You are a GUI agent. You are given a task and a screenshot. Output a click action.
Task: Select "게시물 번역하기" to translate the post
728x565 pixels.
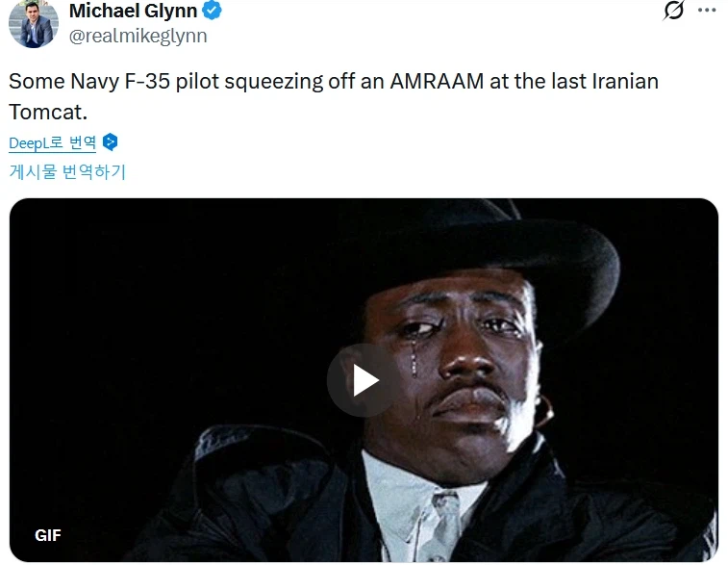[67, 172]
